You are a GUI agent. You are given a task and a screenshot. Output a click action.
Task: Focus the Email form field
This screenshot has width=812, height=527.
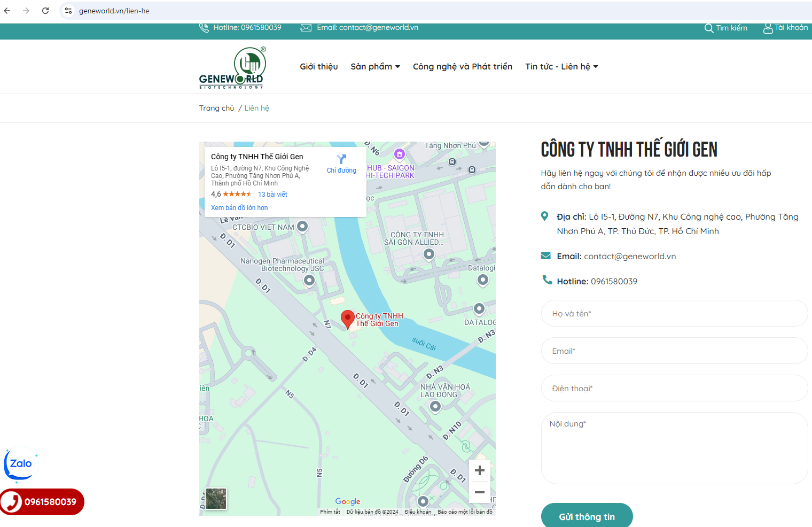(675, 351)
